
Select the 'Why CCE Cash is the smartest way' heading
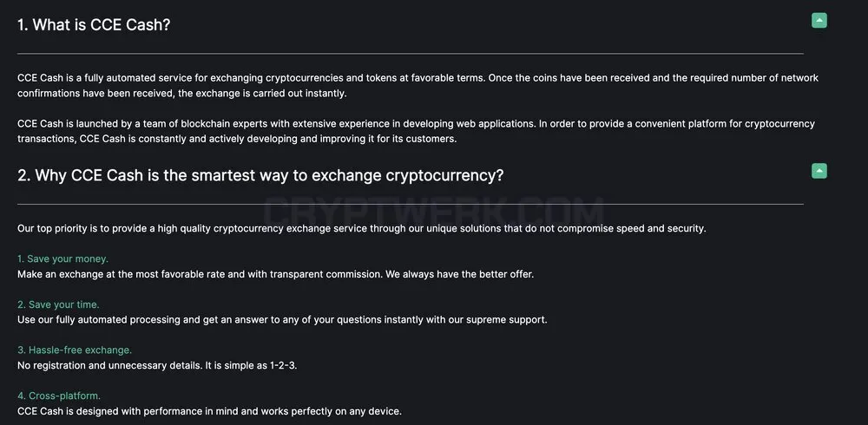(260, 175)
